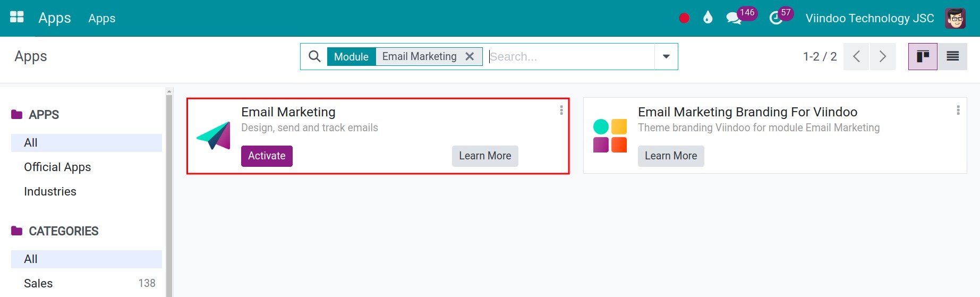Image resolution: width=980 pixels, height=297 pixels.
Task: Click Email Marketing Branding For Viindoo title
Action: [747, 112]
